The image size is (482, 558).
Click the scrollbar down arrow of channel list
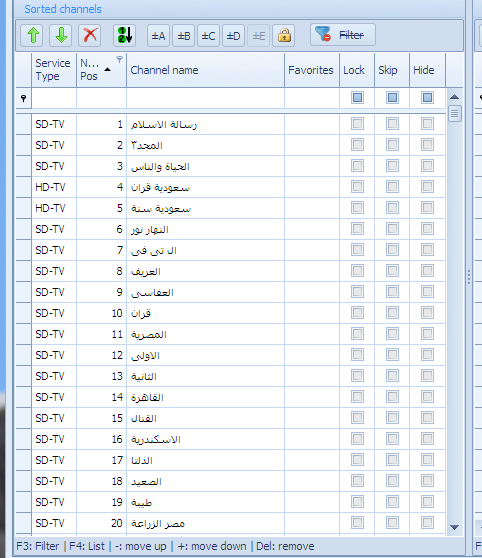coord(454,527)
